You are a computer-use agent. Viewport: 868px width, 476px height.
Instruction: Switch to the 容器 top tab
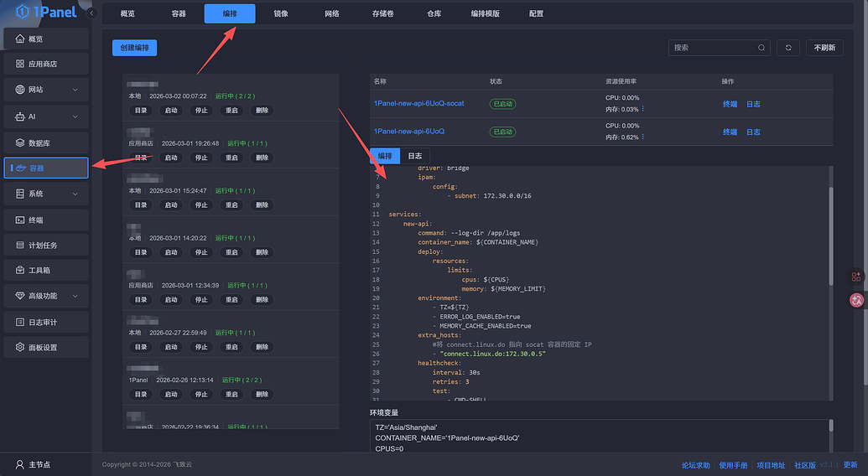[x=179, y=13]
